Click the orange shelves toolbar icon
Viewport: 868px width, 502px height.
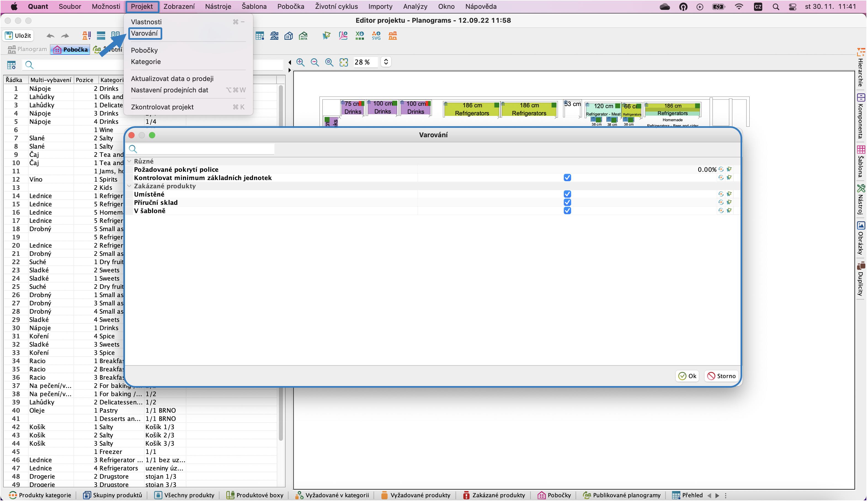pyautogui.click(x=393, y=36)
